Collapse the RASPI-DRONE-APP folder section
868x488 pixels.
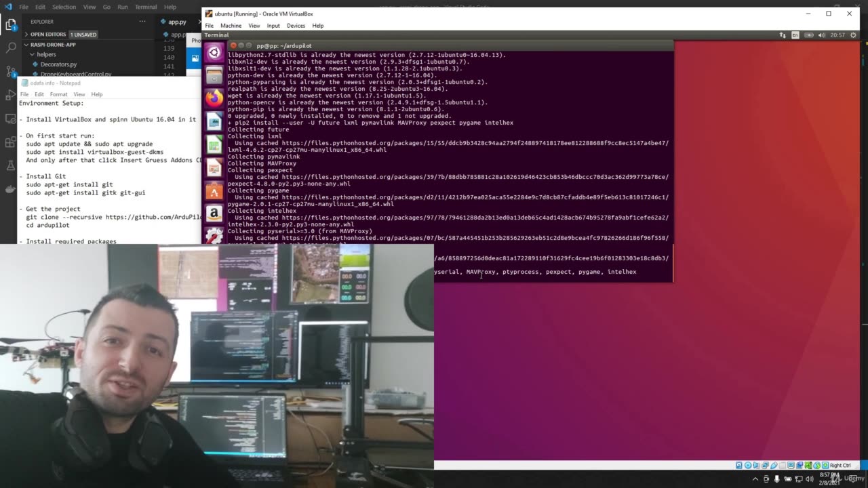pyautogui.click(x=53, y=45)
